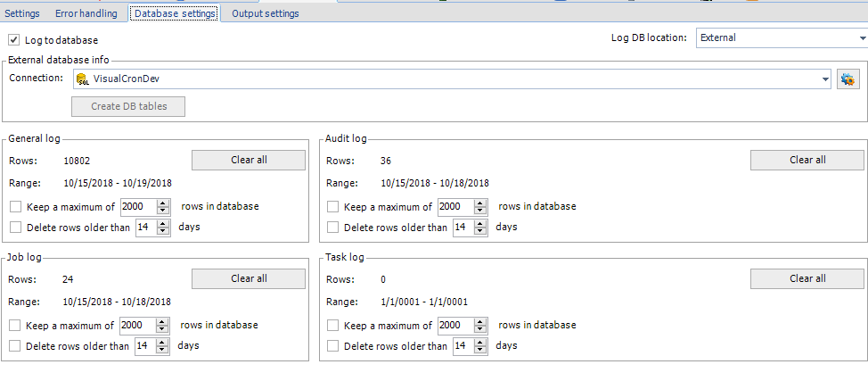Click the SQL icon in Connection field

point(83,79)
